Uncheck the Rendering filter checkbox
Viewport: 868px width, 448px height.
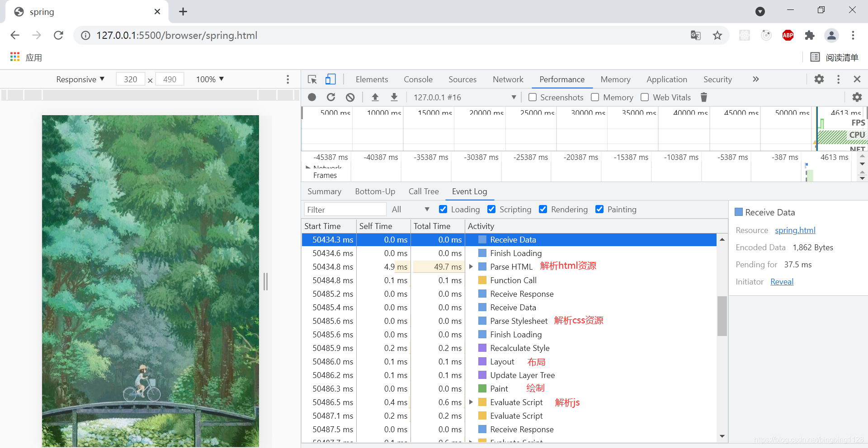[x=543, y=209]
